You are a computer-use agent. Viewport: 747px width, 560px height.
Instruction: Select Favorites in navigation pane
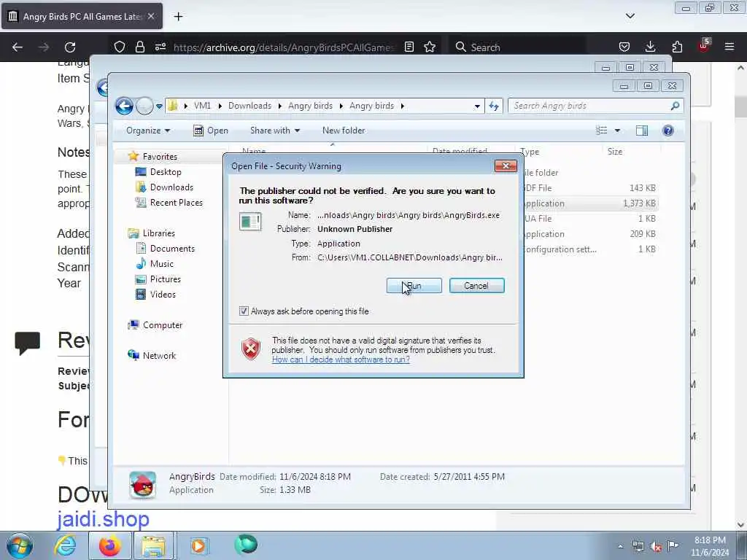pyautogui.click(x=160, y=157)
